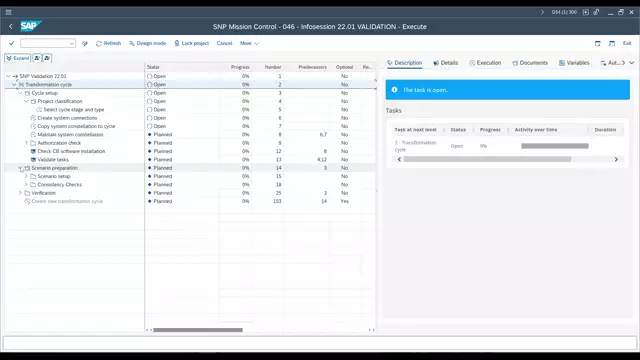Select Create system connections task
This screenshot has width=640, height=360.
pos(67,118)
